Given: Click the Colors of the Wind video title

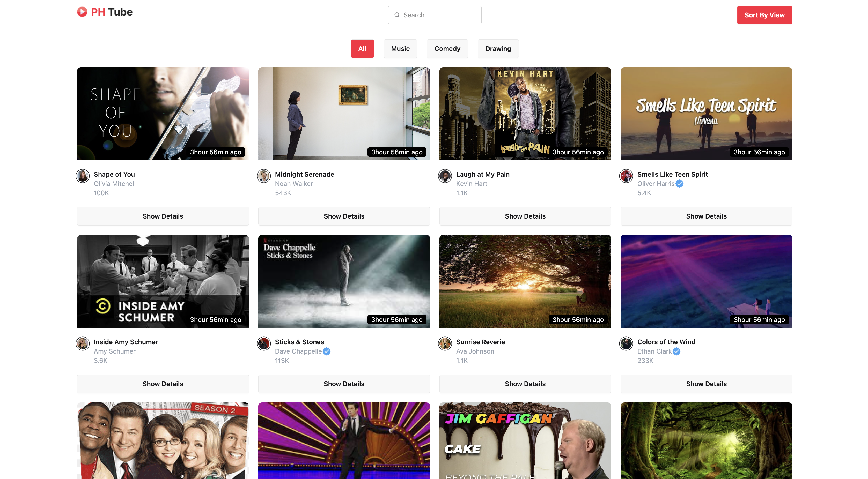Looking at the screenshot, I should tap(666, 342).
